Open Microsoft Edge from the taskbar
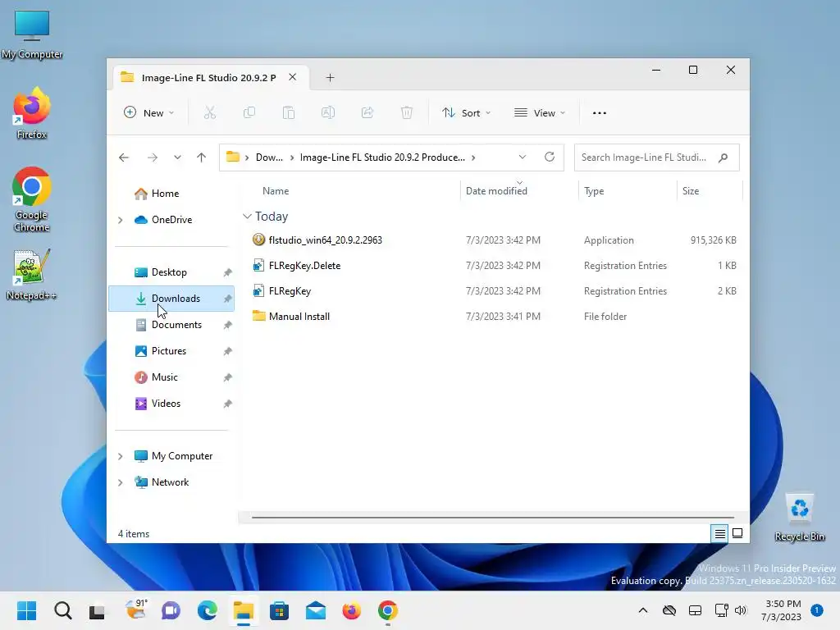This screenshot has width=840, height=630. click(208, 610)
